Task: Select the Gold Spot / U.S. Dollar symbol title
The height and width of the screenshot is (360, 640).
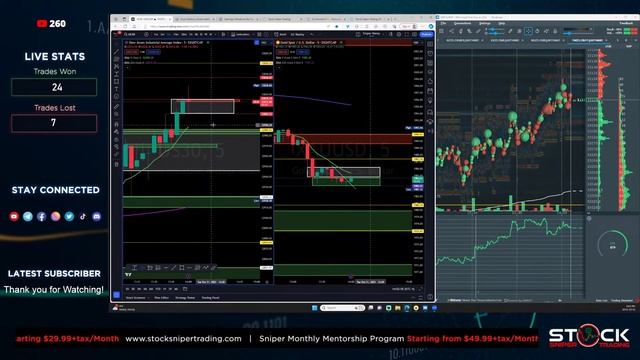Action: [x=308, y=42]
